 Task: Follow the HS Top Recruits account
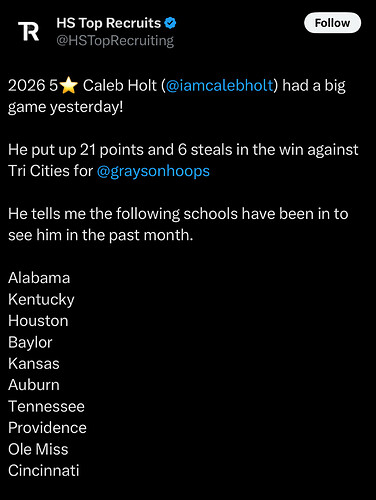pyautogui.click(x=332, y=23)
